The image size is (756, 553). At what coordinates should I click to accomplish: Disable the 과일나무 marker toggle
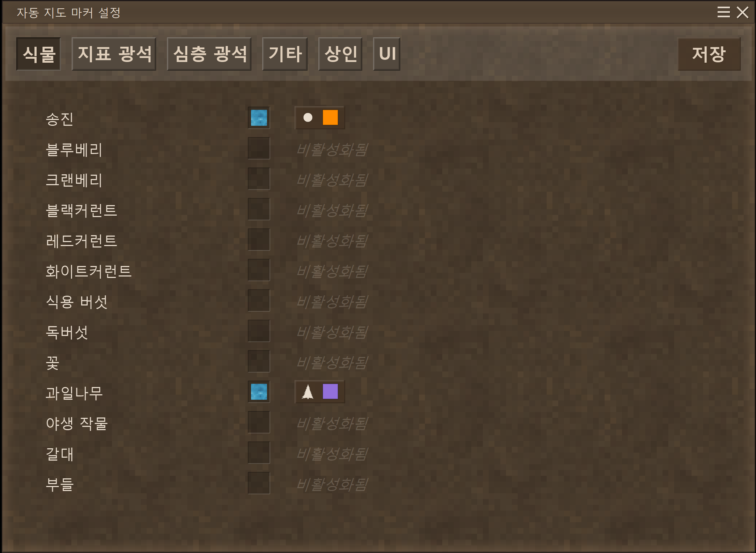259,392
